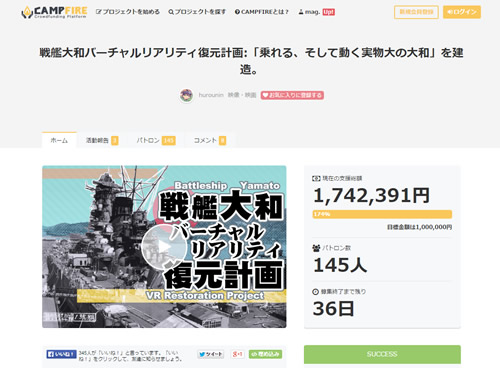
Task: Switch to the パトロン tab
Action: (156, 140)
